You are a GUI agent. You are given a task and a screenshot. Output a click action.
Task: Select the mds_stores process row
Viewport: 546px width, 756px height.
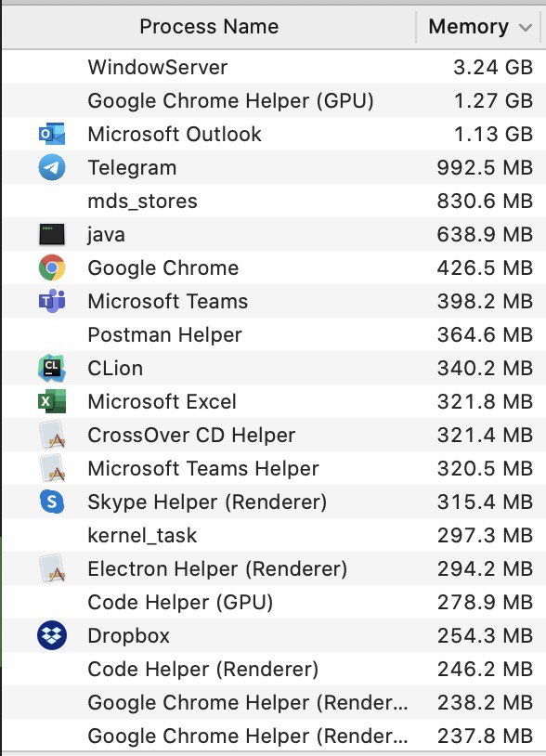point(273,201)
